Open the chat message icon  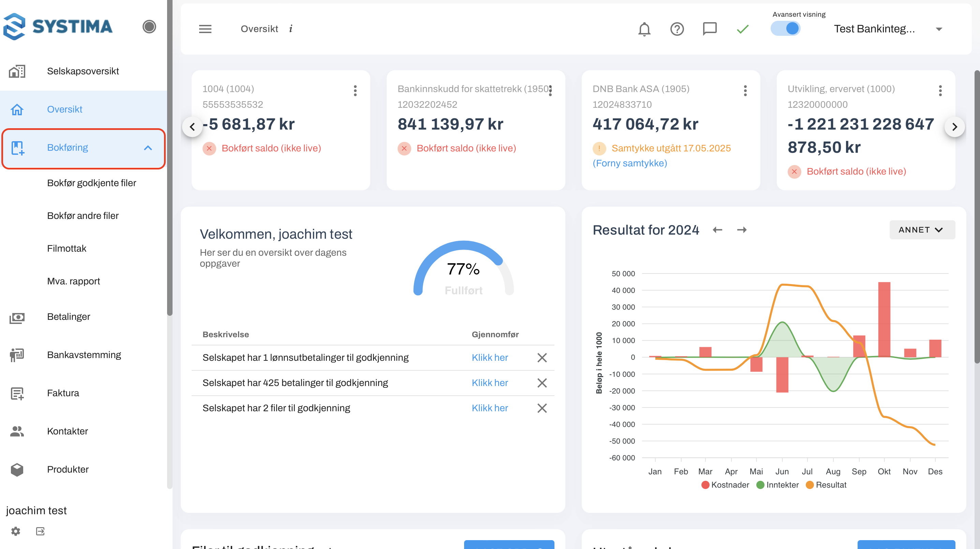click(x=709, y=29)
